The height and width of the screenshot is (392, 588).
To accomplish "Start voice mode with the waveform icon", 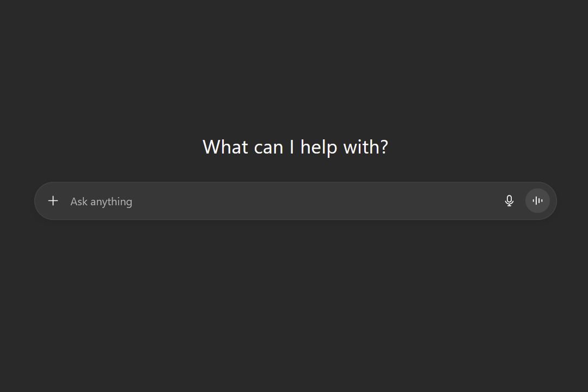I will click(537, 201).
